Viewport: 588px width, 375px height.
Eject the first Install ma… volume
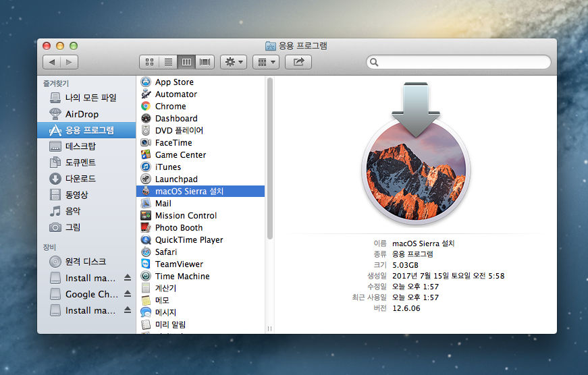tap(128, 278)
